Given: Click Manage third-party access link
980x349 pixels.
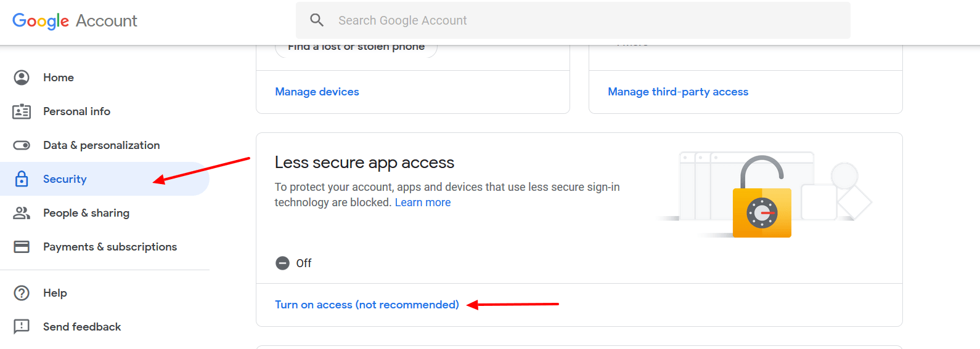Looking at the screenshot, I should point(678,92).
